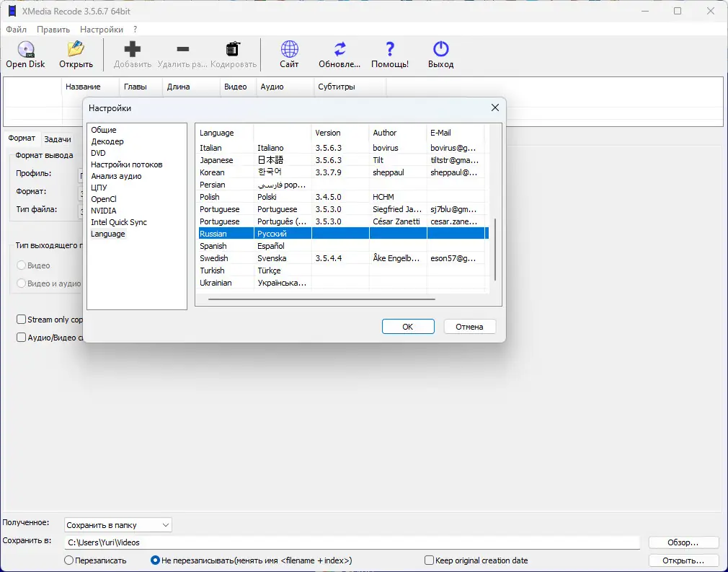Select the Persian language row
The height and width of the screenshot is (572, 728).
(x=342, y=185)
